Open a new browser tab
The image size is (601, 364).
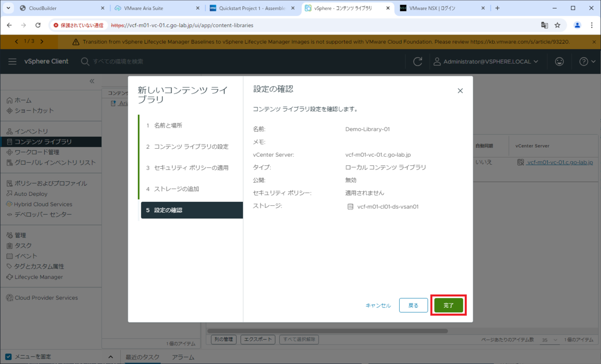point(497,9)
